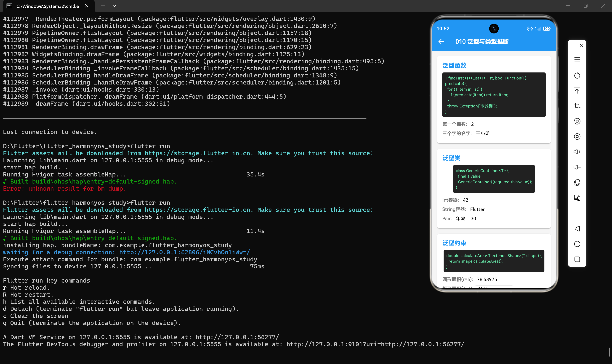Open the Flutter DevTools URL on port 9101
612x364 pixels.
pos(375,344)
